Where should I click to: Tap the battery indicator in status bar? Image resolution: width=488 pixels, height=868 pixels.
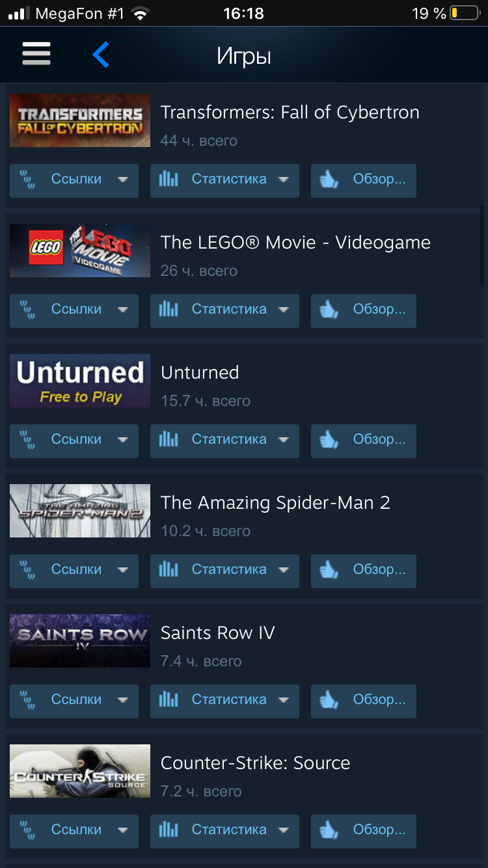[463, 13]
